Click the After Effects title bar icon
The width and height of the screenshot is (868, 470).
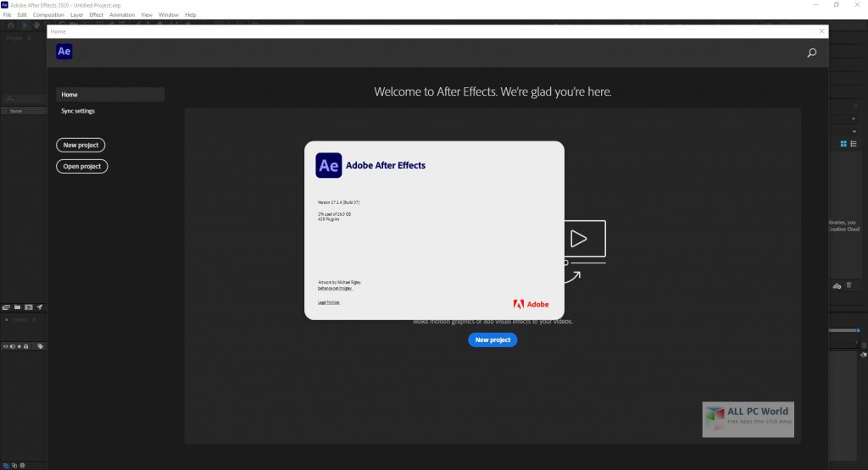(4, 5)
